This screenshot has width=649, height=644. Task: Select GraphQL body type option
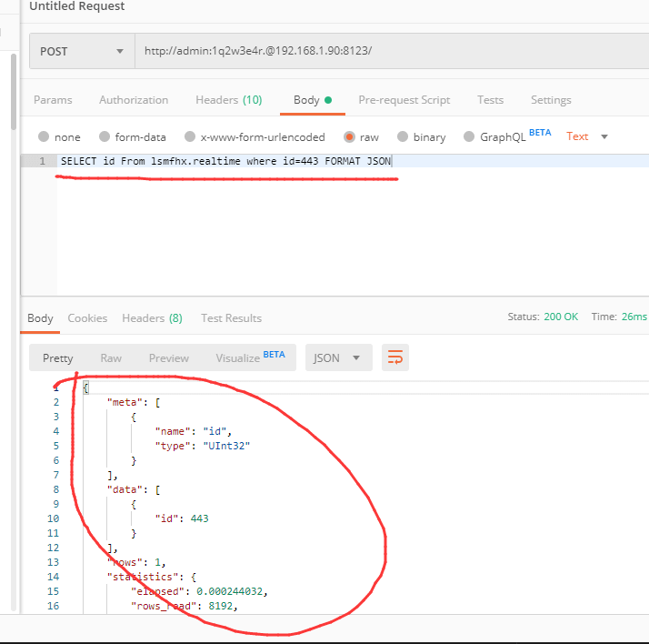point(470,137)
